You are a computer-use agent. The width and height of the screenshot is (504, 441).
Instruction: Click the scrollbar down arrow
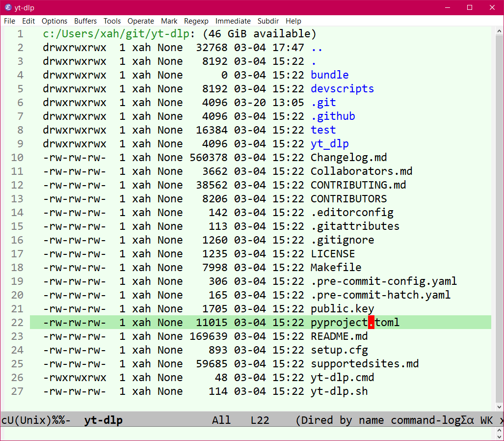(x=499, y=407)
